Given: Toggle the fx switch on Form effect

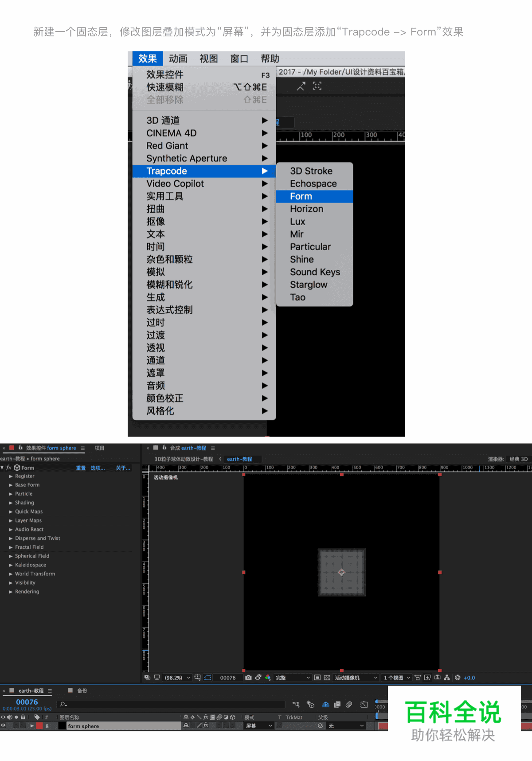Looking at the screenshot, I should click(8, 468).
